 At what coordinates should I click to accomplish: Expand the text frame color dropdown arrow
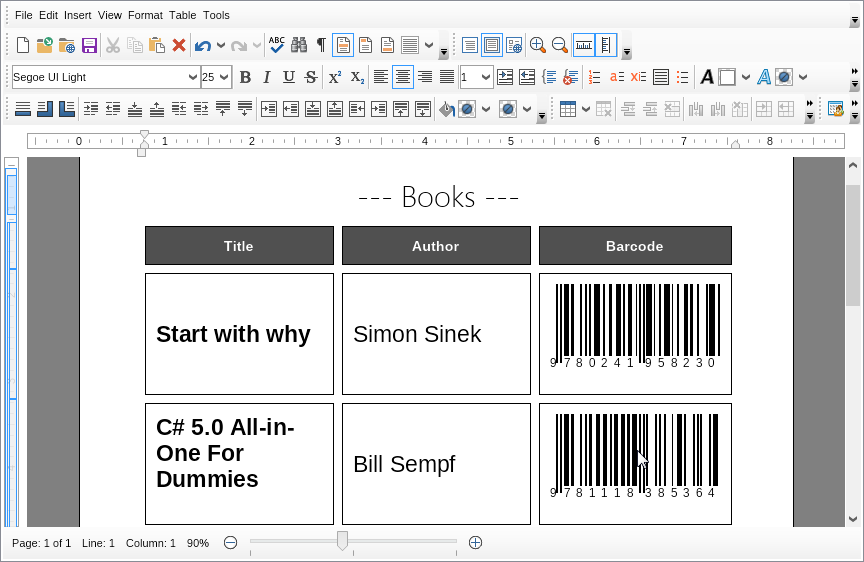tap(746, 77)
